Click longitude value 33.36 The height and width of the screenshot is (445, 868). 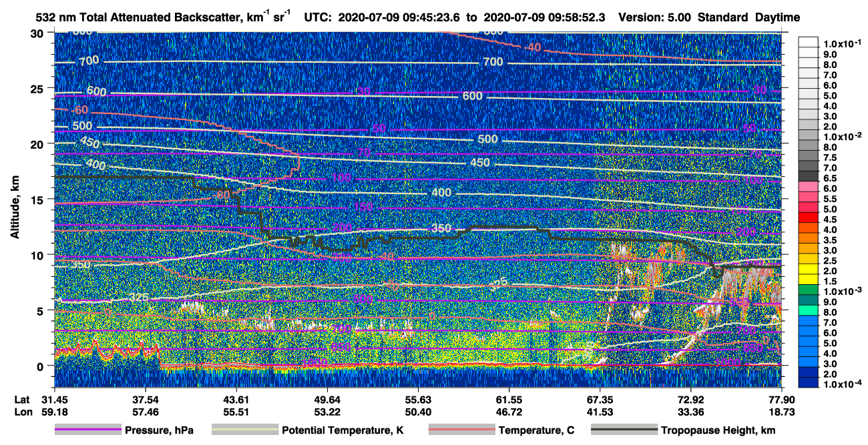691,412
